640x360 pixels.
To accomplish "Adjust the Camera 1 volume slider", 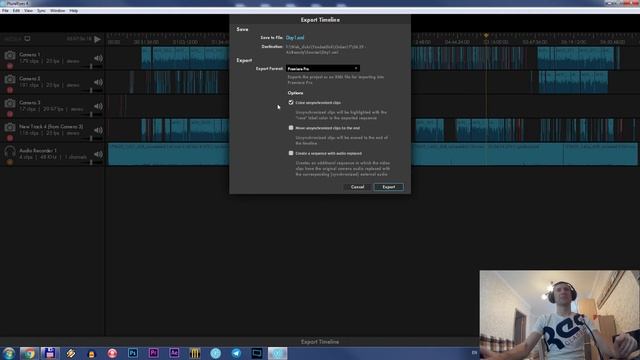I will [91, 66].
